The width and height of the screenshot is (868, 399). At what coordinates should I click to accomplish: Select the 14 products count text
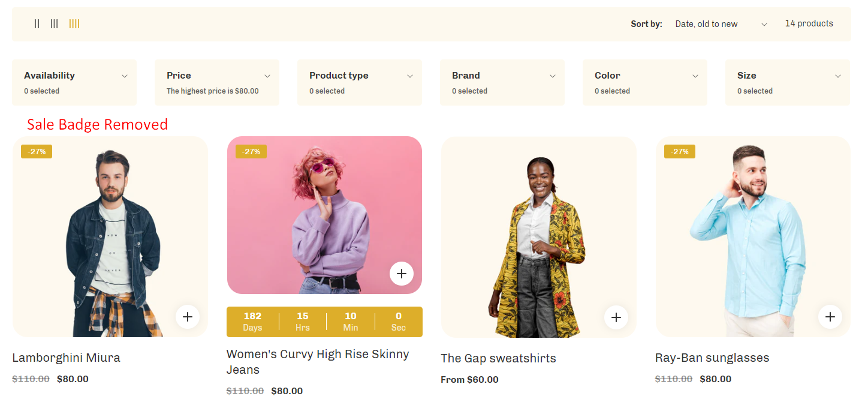pos(809,23)
